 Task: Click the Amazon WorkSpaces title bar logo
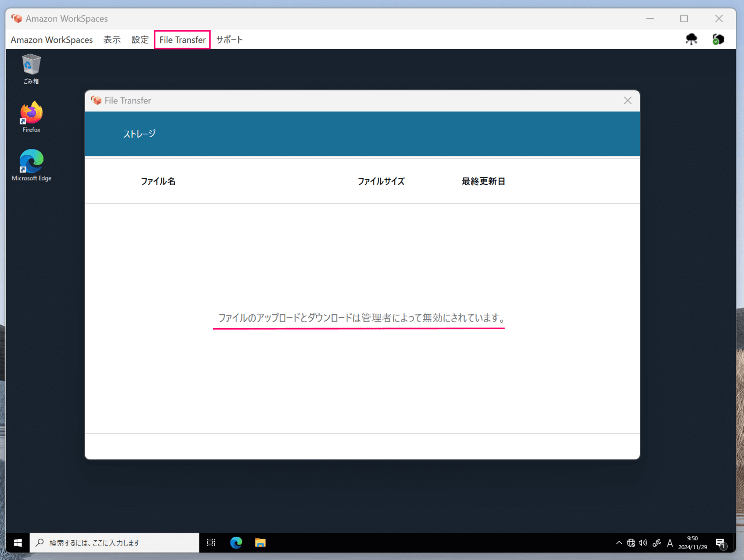(x=16, y=18)
